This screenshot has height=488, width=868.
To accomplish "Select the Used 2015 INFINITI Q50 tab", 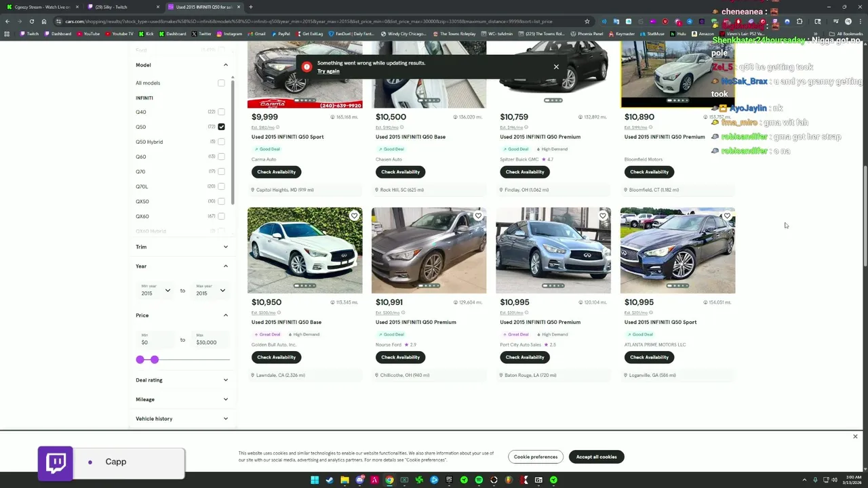I will (x=203, y=7).
